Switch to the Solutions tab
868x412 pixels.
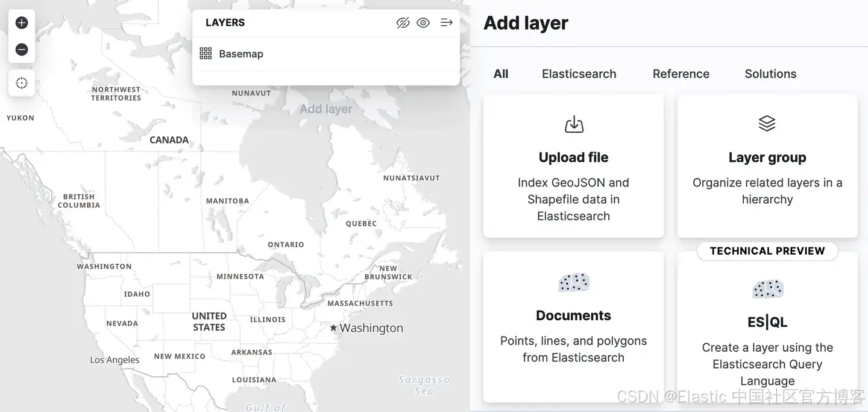(770, 74)
